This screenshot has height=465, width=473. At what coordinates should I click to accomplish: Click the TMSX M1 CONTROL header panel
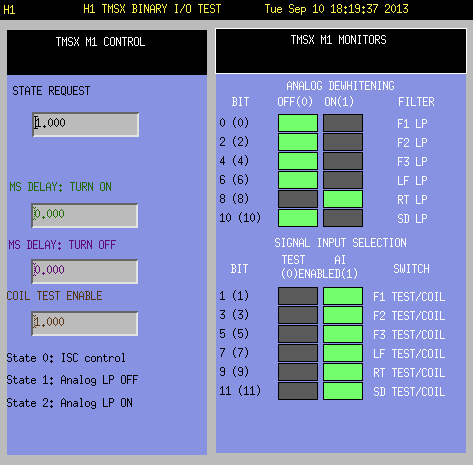107,52
